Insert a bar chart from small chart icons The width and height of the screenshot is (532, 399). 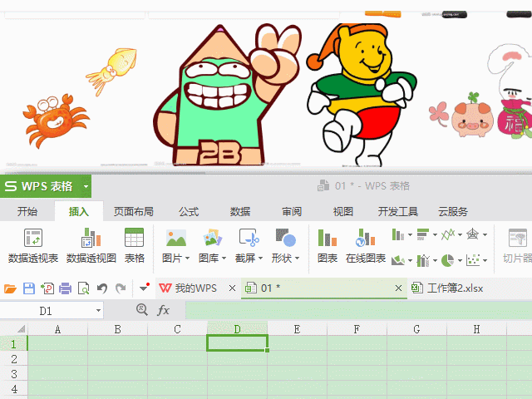click(x=423, y=234)
